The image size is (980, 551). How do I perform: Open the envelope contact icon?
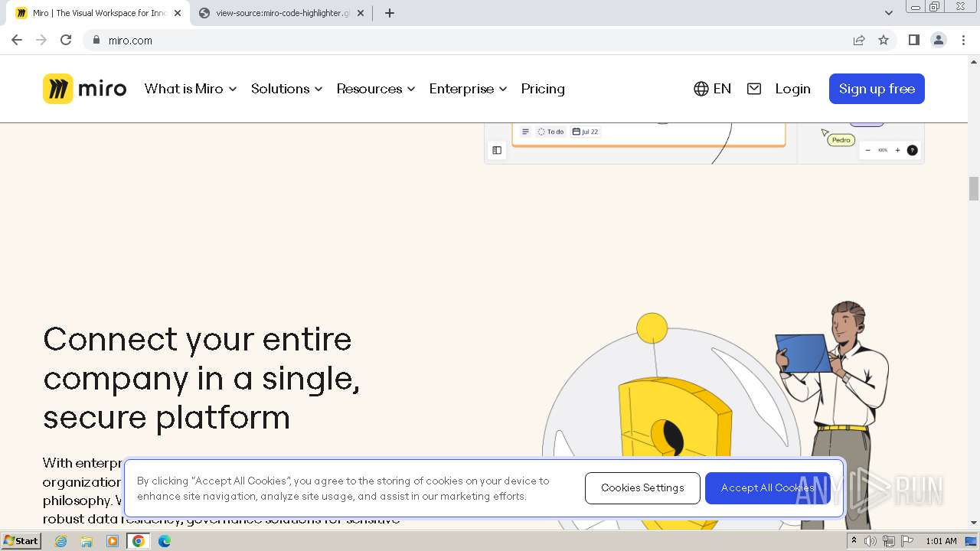pos(754,89)
